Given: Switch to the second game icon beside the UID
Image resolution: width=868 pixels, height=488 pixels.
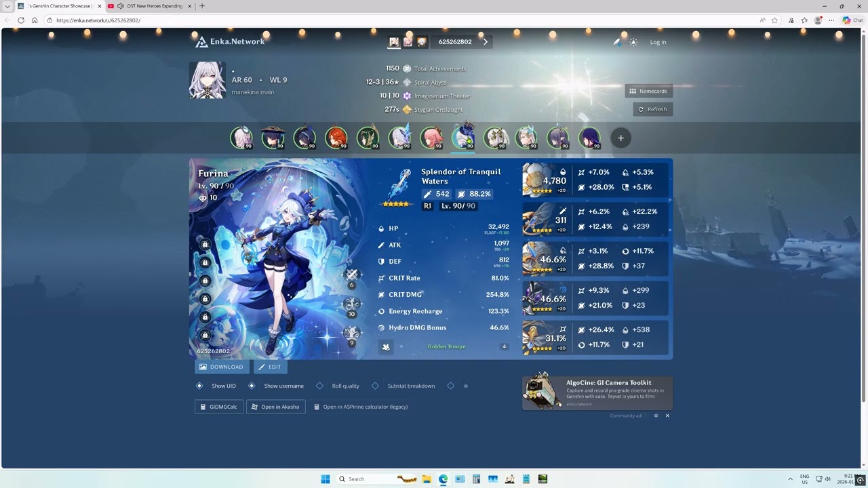Looking at the screenshot, I should (408, 42).
